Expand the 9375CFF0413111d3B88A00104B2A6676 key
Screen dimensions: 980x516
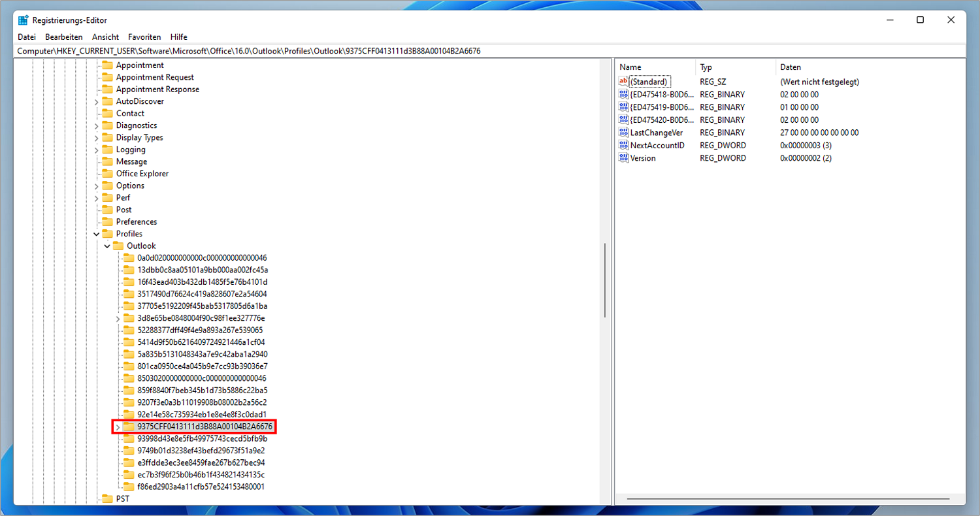point(118,427)
